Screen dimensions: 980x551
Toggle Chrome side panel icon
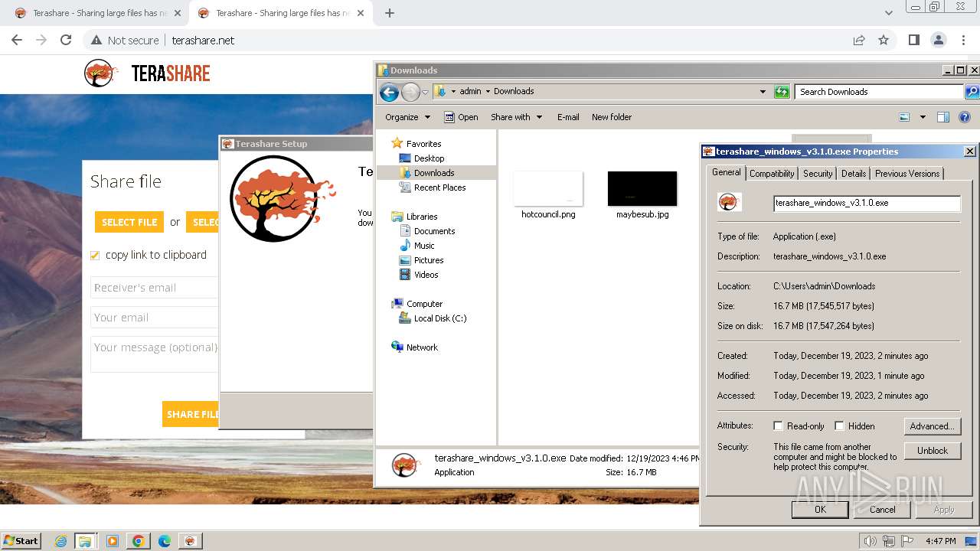pyautogui.click(x=913, y=40)
